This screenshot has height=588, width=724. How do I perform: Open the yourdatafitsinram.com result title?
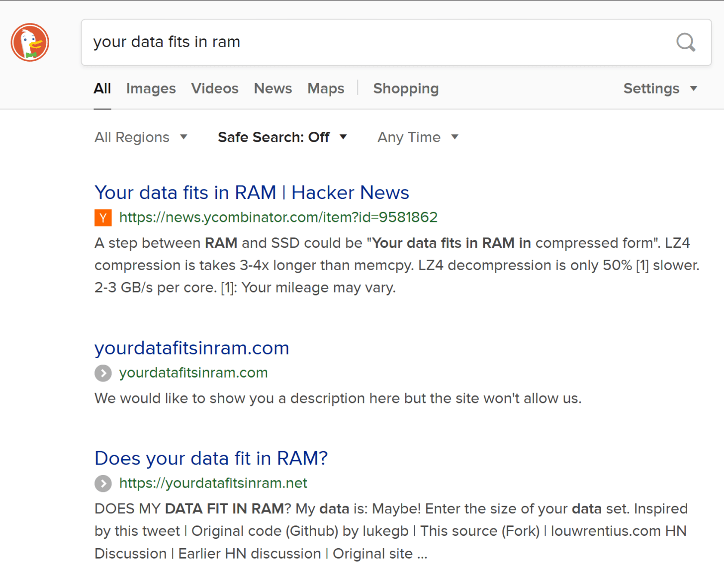pos(191,348)
